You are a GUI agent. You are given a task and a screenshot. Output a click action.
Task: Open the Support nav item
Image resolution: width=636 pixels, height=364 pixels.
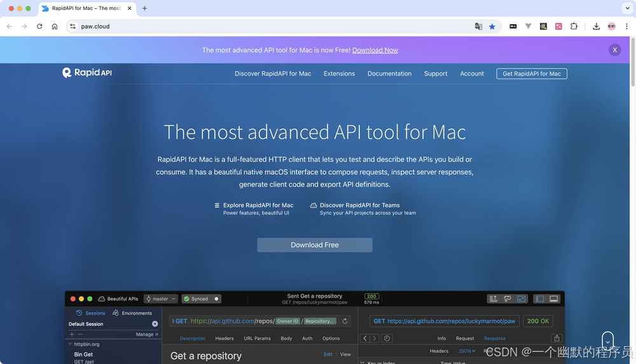click(x=436, y=73)
